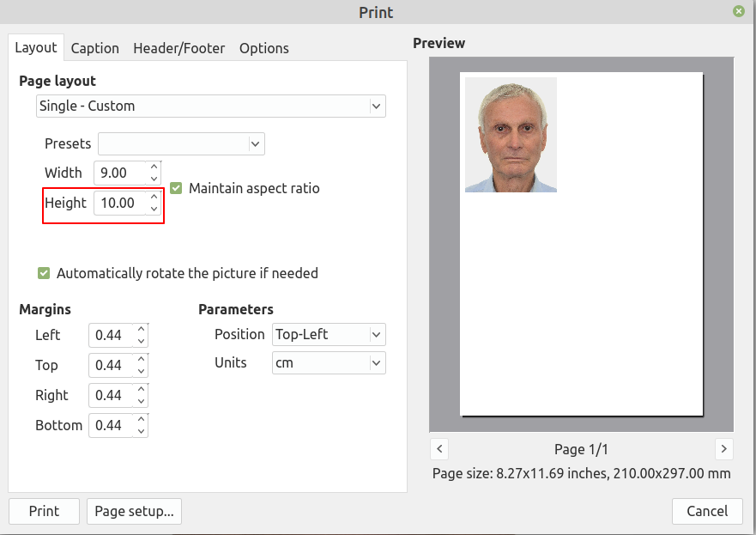Open Page setup dialog

pos(134,511)
